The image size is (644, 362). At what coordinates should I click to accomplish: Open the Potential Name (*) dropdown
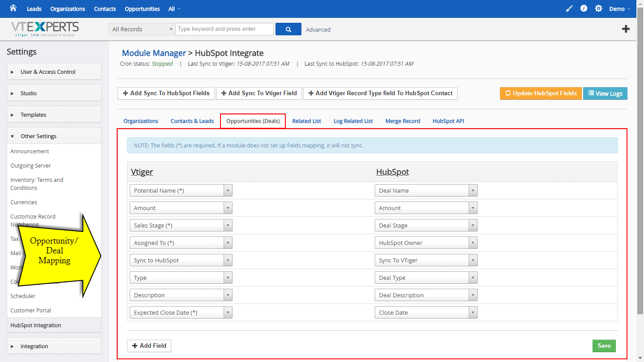pyautogui.click(x=181, y=190)
